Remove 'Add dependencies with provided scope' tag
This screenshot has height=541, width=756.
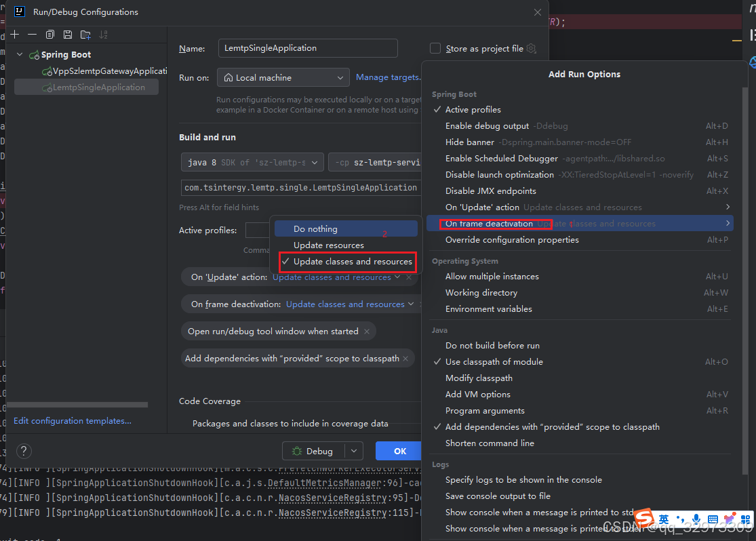pos(405,358)
